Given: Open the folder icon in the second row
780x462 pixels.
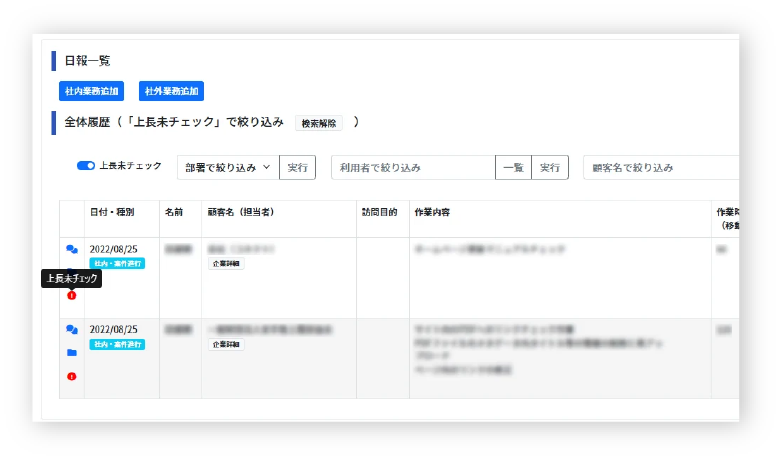Looking at the screenshot, I should [71, 353].
